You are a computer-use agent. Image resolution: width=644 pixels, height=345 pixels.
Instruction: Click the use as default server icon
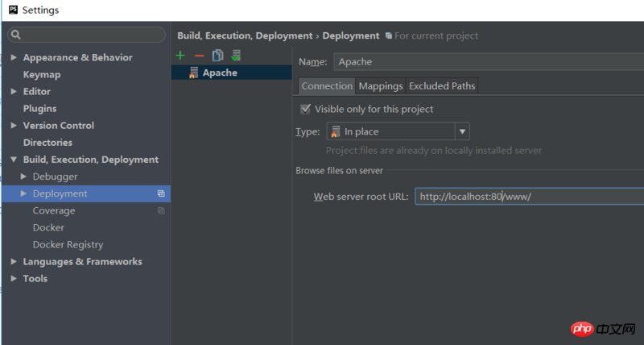coord(236,56)
